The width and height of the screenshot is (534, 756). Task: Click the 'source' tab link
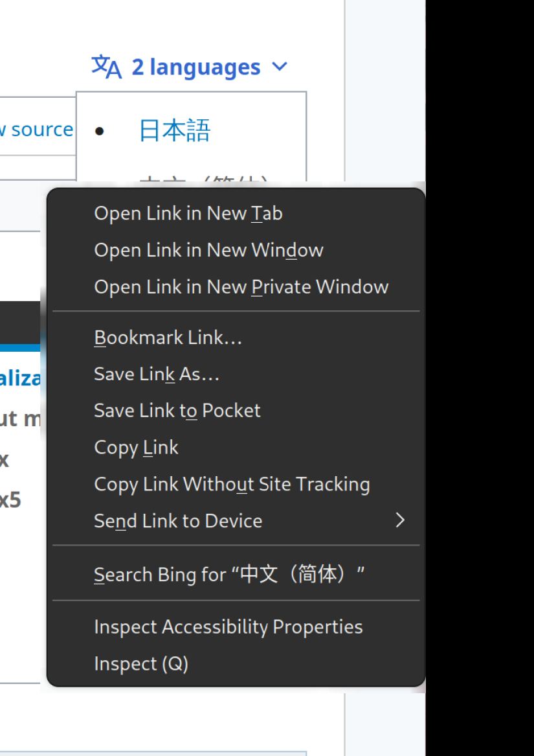coord(41,130)
